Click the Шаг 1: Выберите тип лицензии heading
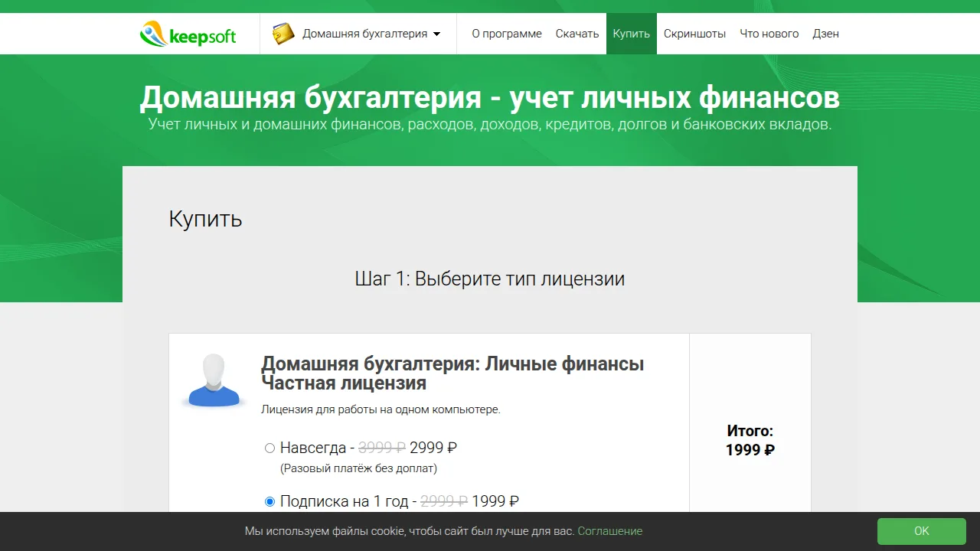 coord(490,279)
